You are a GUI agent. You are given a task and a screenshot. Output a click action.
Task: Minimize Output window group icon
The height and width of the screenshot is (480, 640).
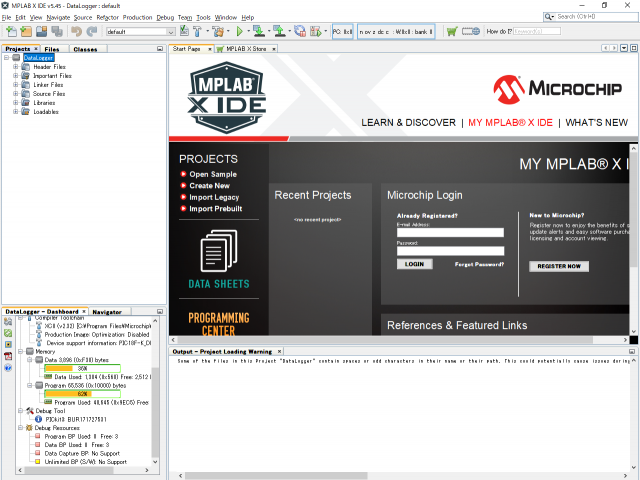point(632,351)
